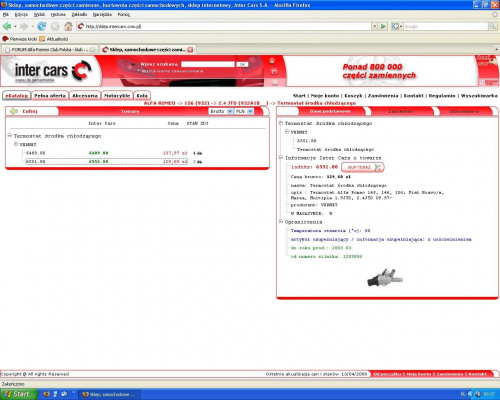Collapse Termostat środka chłodzącego in right panel
This screenshot has height=400, width=500.
tap(281, 123)
